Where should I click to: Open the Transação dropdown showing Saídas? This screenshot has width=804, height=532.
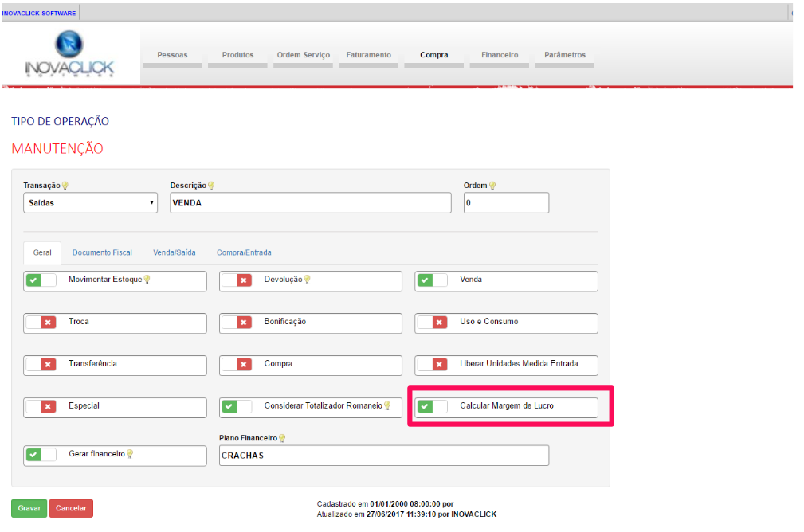click(x=90, y=203)
